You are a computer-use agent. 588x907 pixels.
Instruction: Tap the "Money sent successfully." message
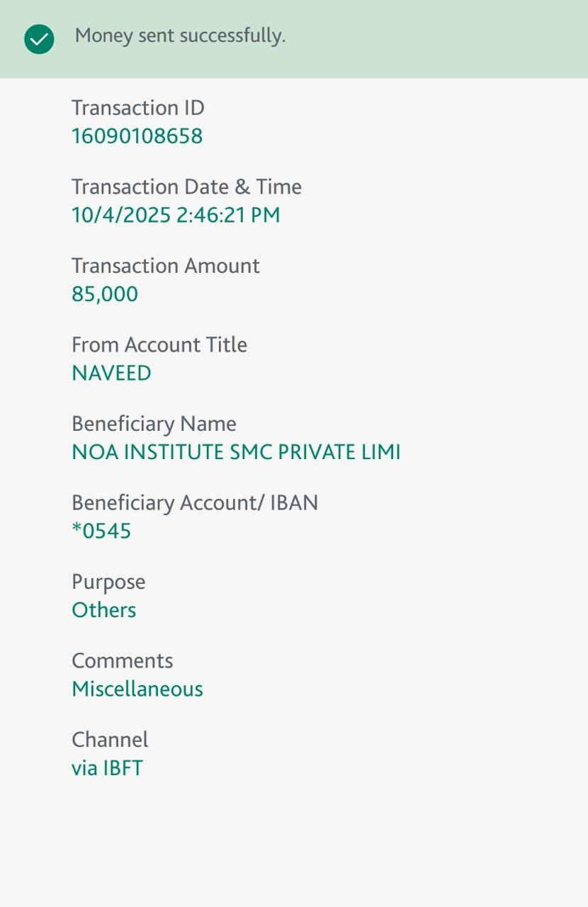click(180, 35)
